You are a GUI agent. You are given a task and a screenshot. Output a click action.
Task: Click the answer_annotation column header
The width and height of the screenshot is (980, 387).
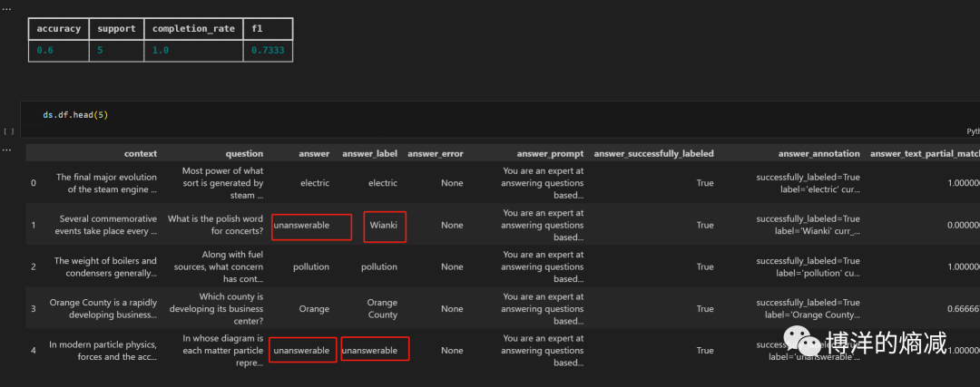[819, 153]
